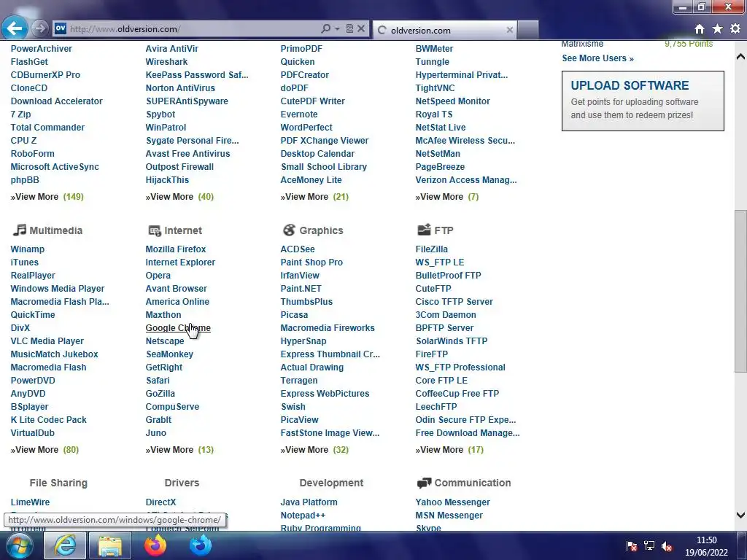Select the oldversion.com tab
The height and width of the screenshot is (560, 747).
coord(445,30)
